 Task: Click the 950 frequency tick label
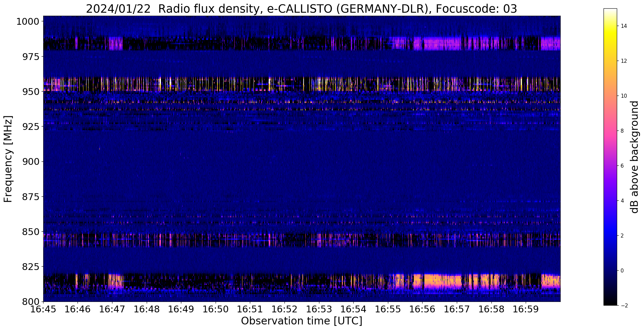pyautogui.click(x=31, y=92)
